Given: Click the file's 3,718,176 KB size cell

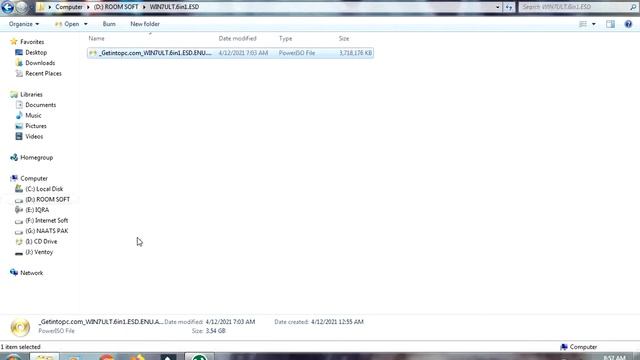Looking at the screenshot, I should [355, 53].
